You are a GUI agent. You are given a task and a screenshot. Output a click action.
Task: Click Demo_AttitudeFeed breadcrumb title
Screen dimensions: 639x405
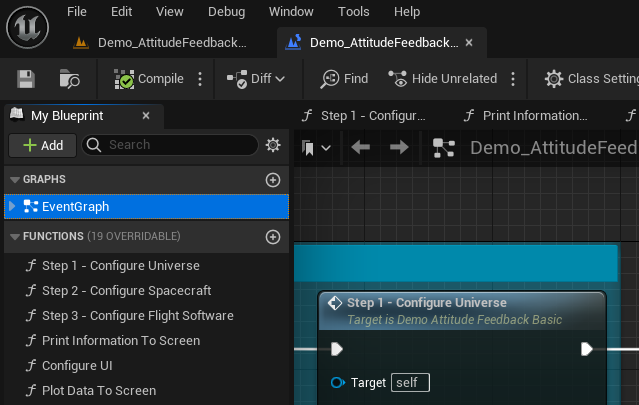coord(554,147)
